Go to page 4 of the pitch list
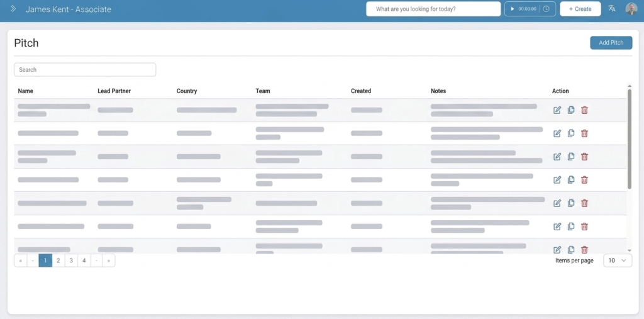The image size is (644, 319). (x=84, y=260)
